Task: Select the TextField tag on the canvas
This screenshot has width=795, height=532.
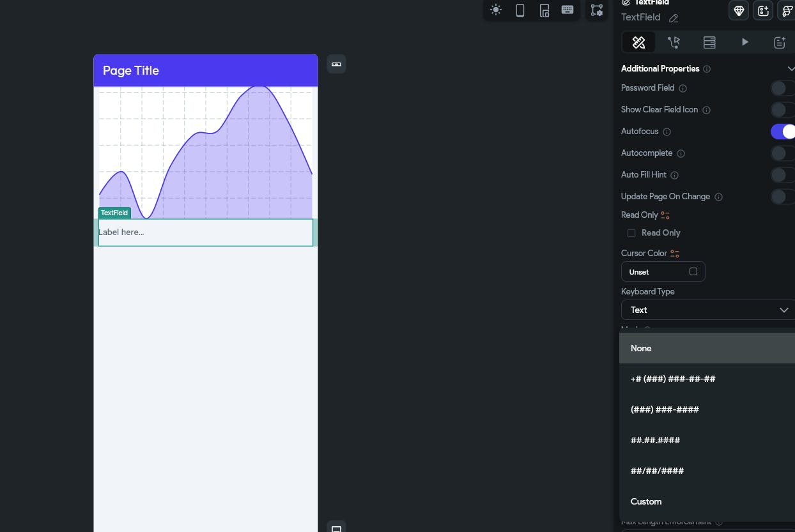Action: coord(114,213)
